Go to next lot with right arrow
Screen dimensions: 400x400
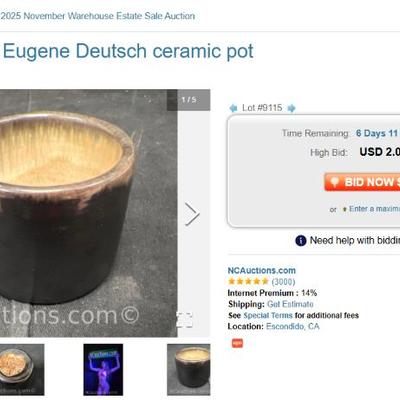[x=291, y=108]
